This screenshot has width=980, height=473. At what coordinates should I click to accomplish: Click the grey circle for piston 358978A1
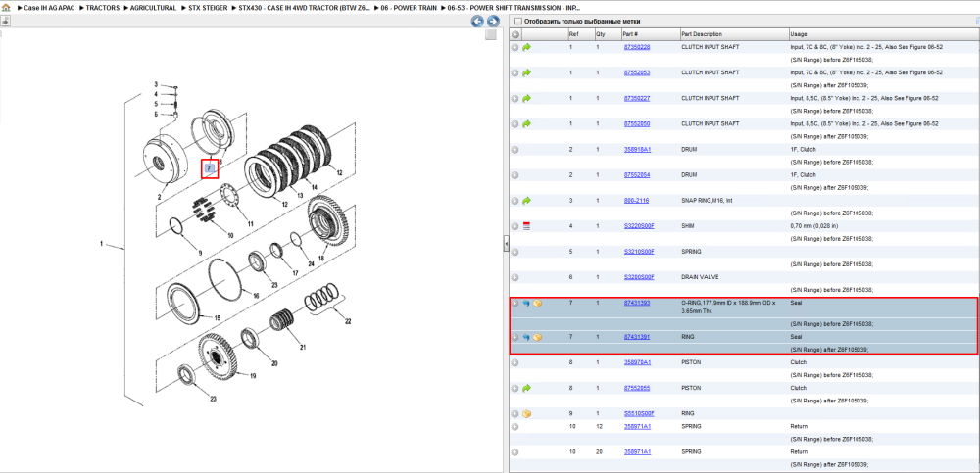515,362
